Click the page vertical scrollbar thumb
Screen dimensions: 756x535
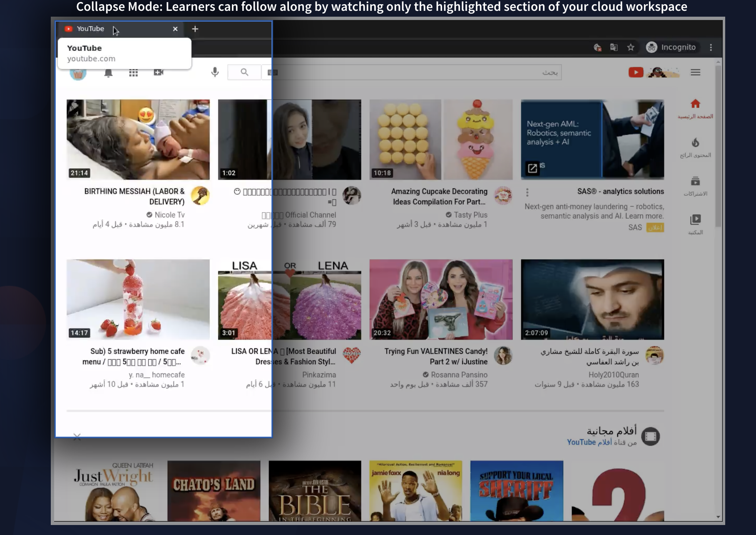tap(718, 146)
